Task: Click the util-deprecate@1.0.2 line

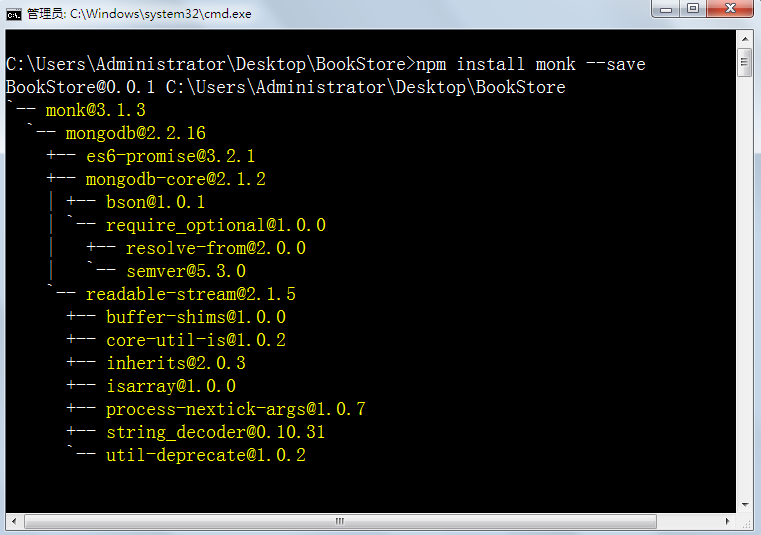Action: (206, 455)
